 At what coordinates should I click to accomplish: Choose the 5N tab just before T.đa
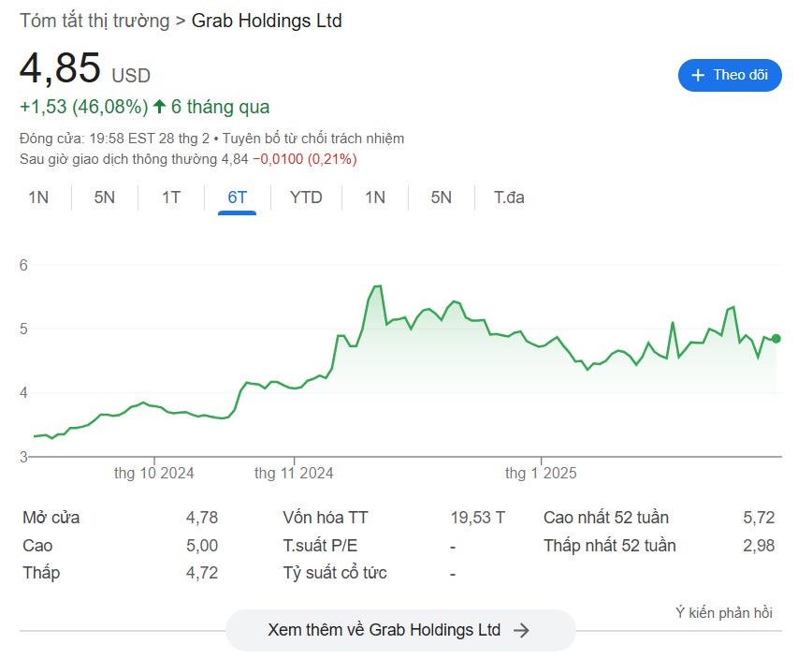(x=442, y=198)
